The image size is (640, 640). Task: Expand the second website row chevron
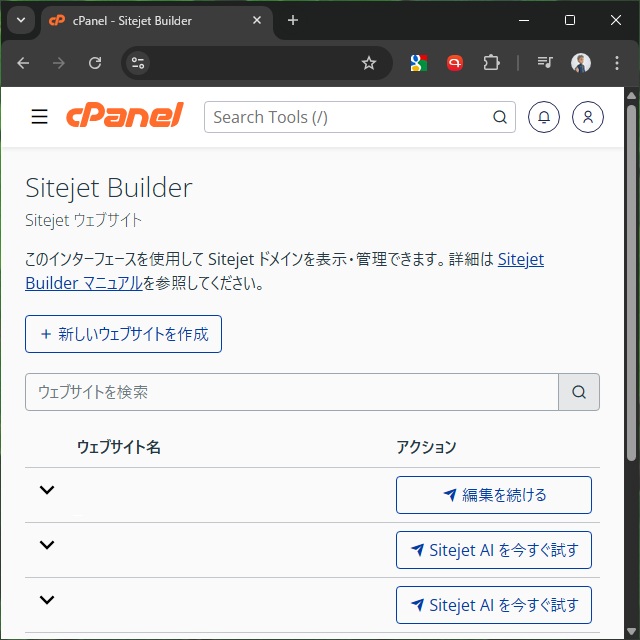pyautogui.click(x=46, y=545)
